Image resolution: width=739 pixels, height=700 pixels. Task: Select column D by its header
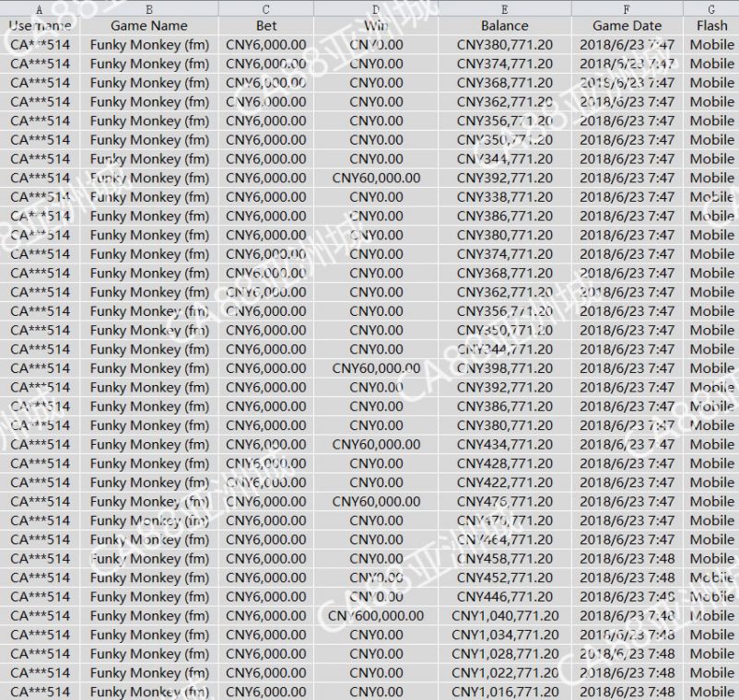376,8
